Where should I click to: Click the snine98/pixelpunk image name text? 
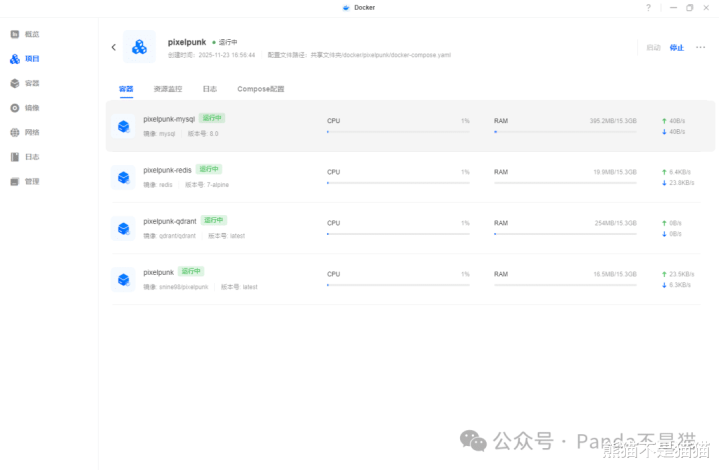(183, 287)
